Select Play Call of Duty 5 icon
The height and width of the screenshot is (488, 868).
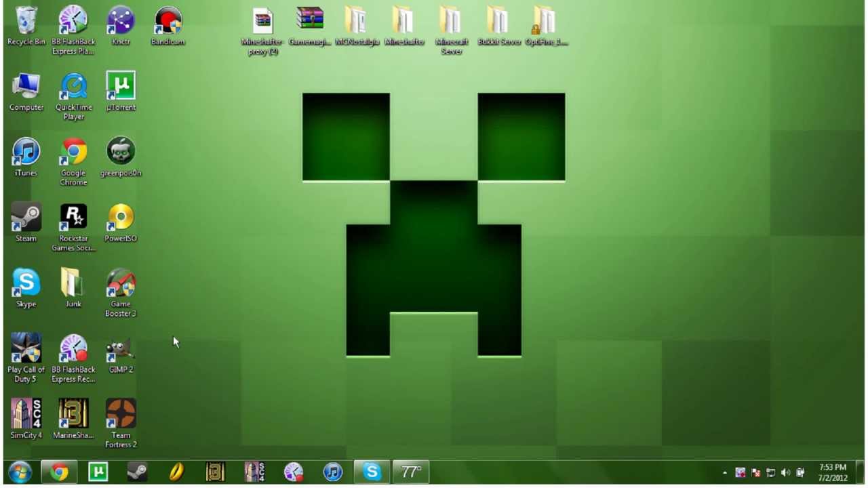(x=26, y=359)
